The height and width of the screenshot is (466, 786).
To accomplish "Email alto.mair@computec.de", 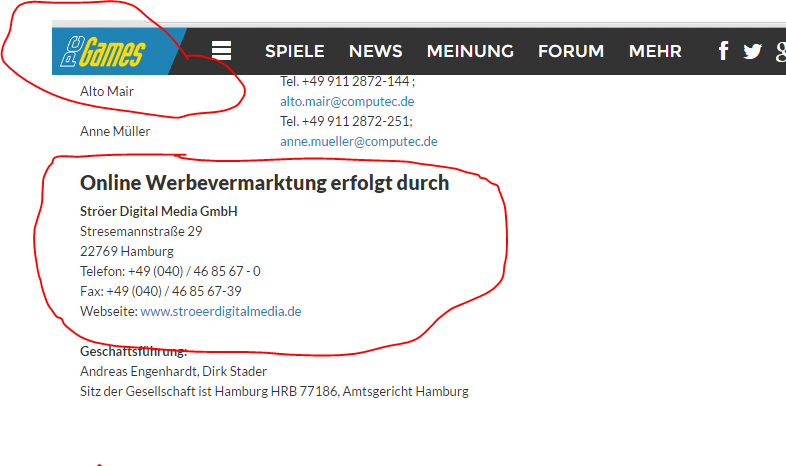I will (347, 101).
